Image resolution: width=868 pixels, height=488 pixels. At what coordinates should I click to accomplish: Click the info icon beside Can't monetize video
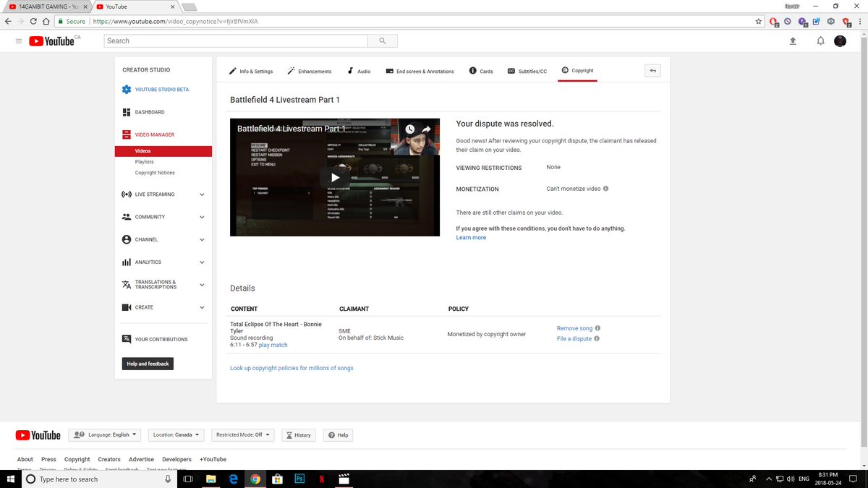click(x=605, y=189)
